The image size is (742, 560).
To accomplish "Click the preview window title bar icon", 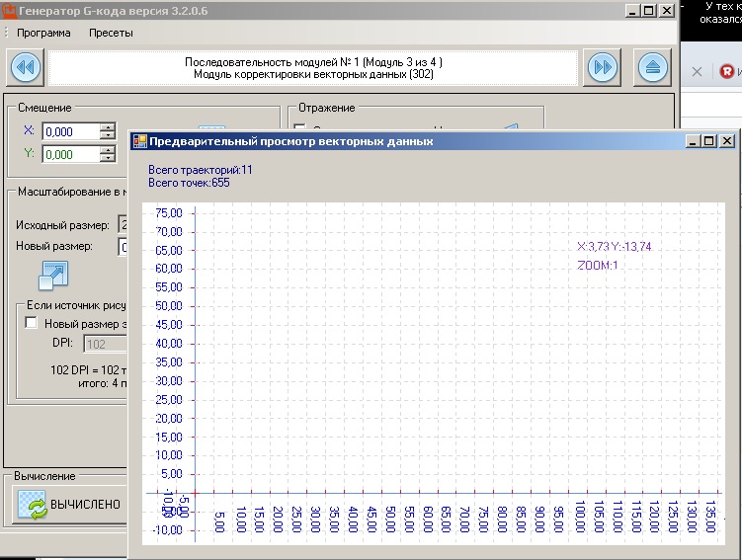I will [x=139, y=141].
